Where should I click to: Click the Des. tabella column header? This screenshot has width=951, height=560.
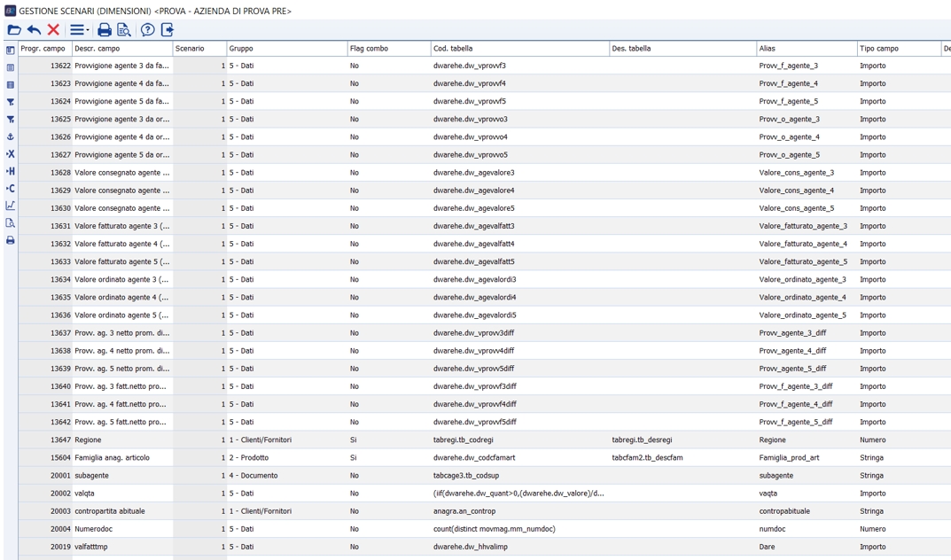coord(683,49)
